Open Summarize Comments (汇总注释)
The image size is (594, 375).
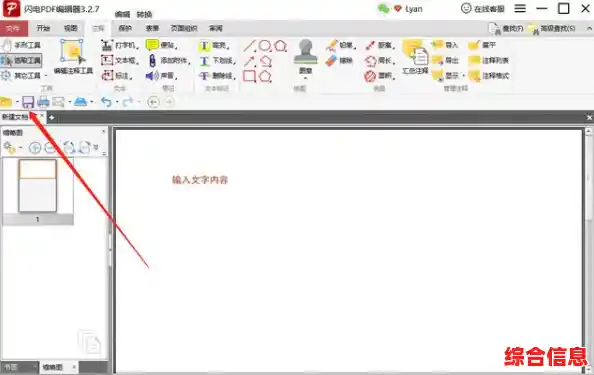click(415, 57)
